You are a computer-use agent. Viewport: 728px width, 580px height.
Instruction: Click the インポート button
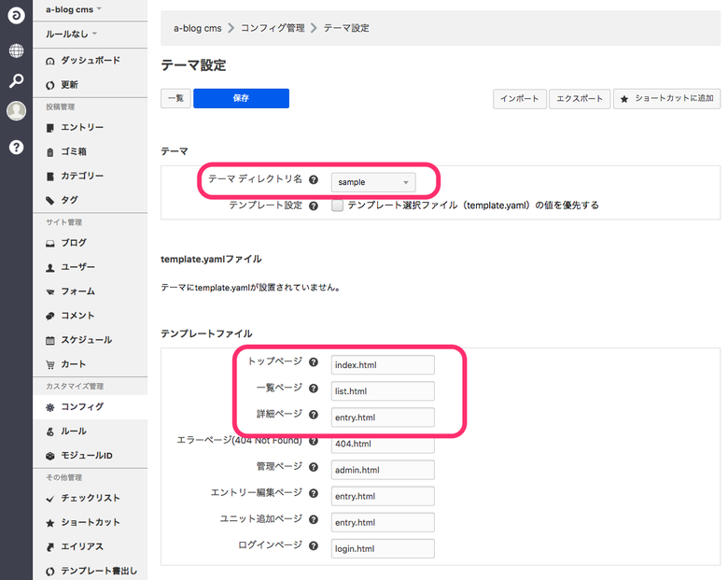point(519,98)
